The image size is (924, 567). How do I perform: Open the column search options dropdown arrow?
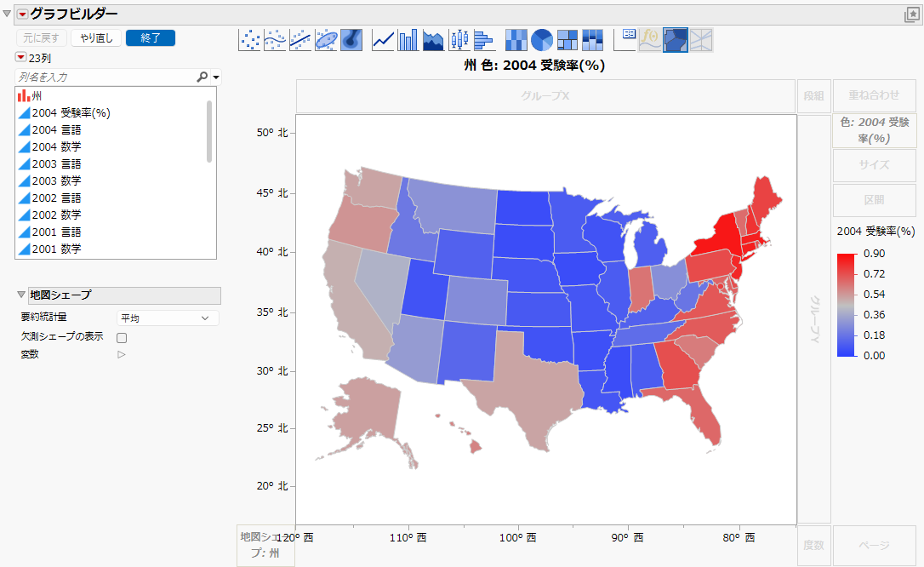point(215,77)
